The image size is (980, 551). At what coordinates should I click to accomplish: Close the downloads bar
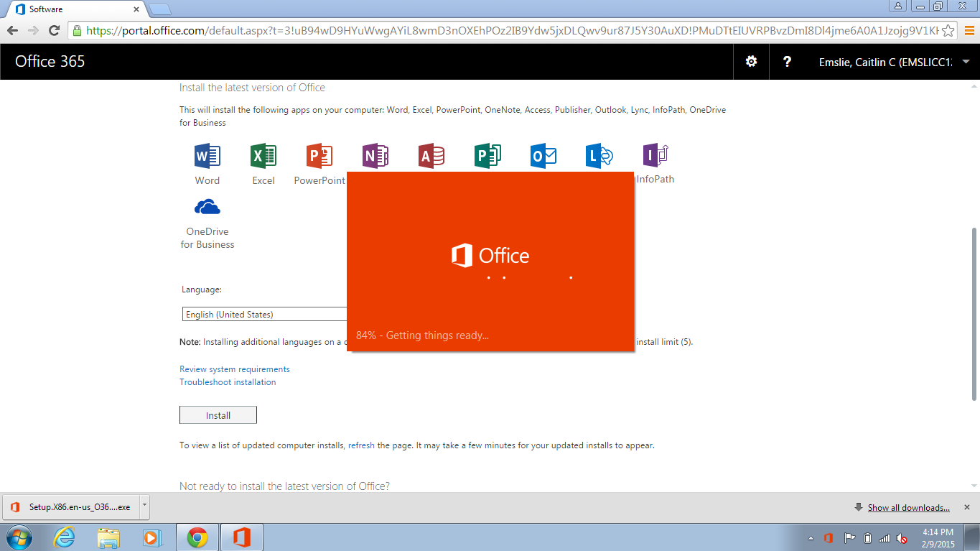tap(966, 506)
